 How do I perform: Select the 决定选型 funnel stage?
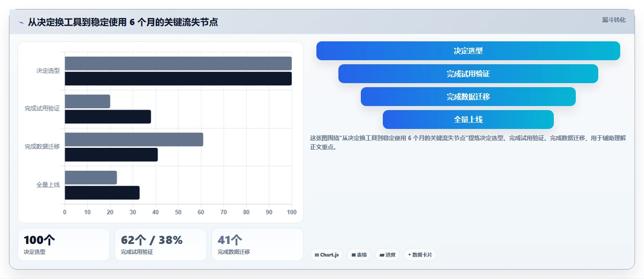point(468,51)
